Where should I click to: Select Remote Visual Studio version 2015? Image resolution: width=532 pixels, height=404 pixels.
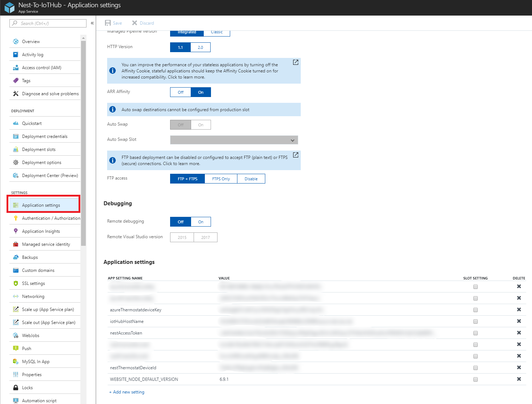pos(182,237)
